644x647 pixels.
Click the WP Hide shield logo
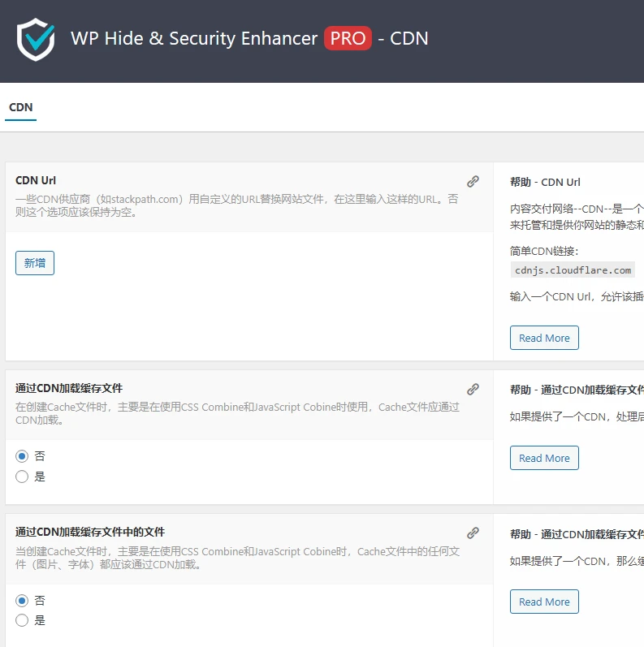click(36, 39)
